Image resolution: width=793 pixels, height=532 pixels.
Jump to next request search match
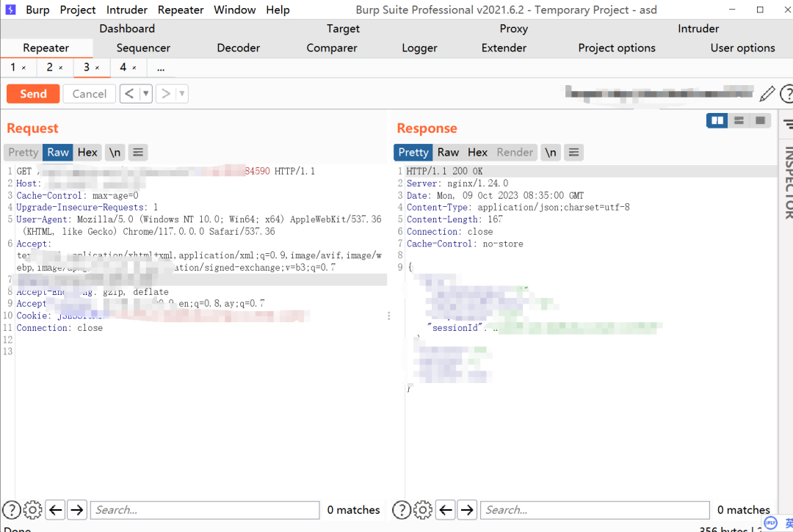coord(77,510)
